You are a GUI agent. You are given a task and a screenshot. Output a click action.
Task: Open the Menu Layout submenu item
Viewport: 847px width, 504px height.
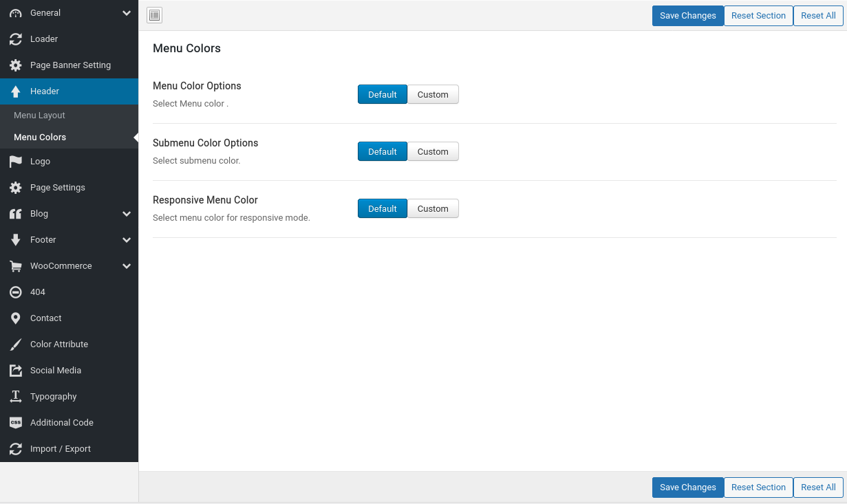click(x=69, y=116)
